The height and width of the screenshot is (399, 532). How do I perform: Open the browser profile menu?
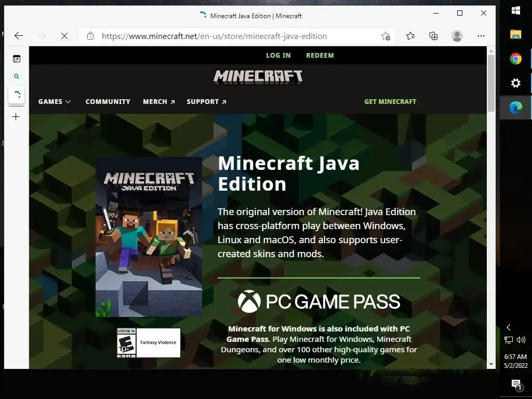click(x=457, y=36)
